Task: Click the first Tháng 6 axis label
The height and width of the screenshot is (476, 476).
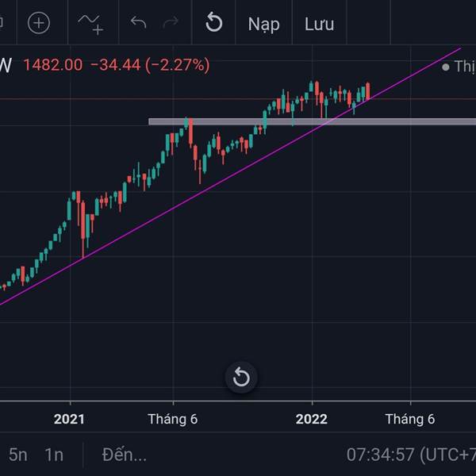Action: (x=172, y=419)
